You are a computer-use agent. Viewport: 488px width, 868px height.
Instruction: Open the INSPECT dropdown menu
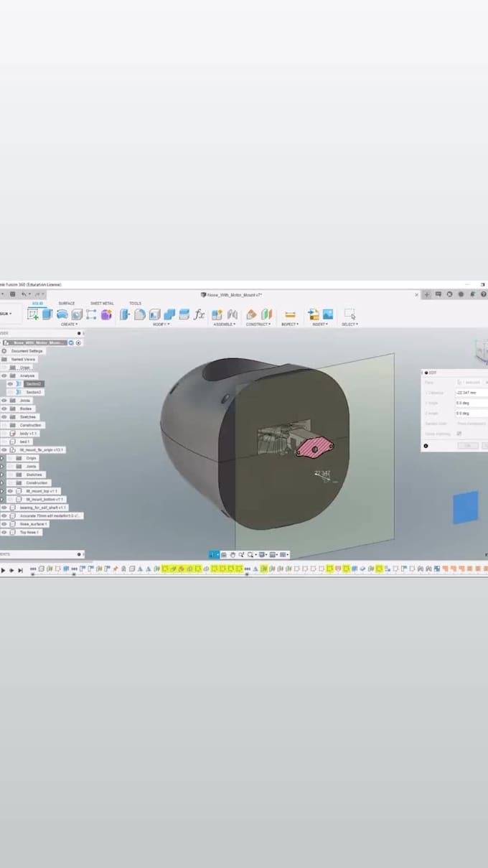click(290, 325)
